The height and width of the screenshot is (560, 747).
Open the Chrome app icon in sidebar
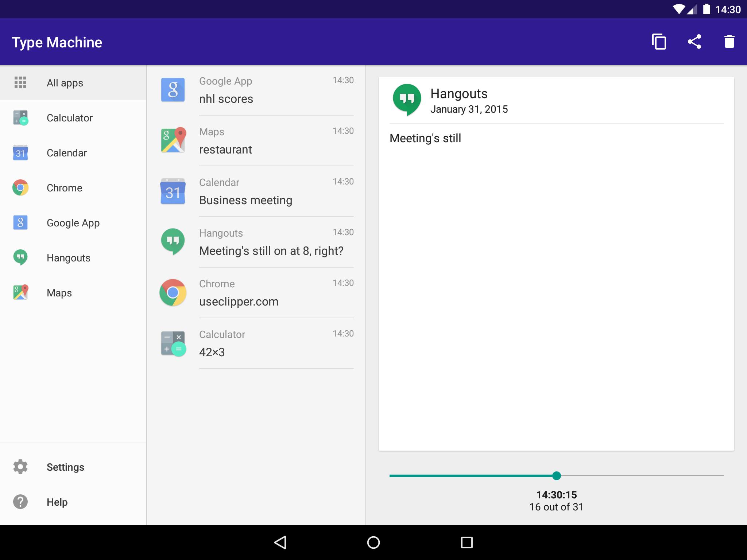[x=20, y=188]
